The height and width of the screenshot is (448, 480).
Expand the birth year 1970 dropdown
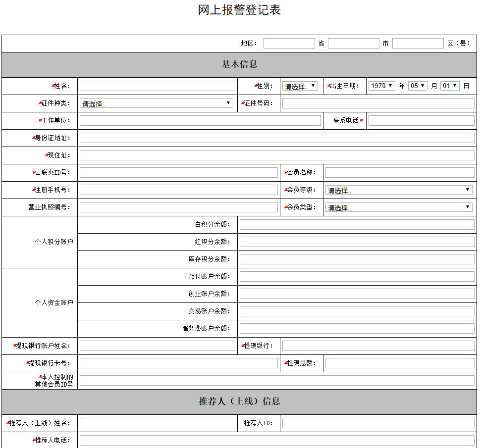(x=381, y=86)
